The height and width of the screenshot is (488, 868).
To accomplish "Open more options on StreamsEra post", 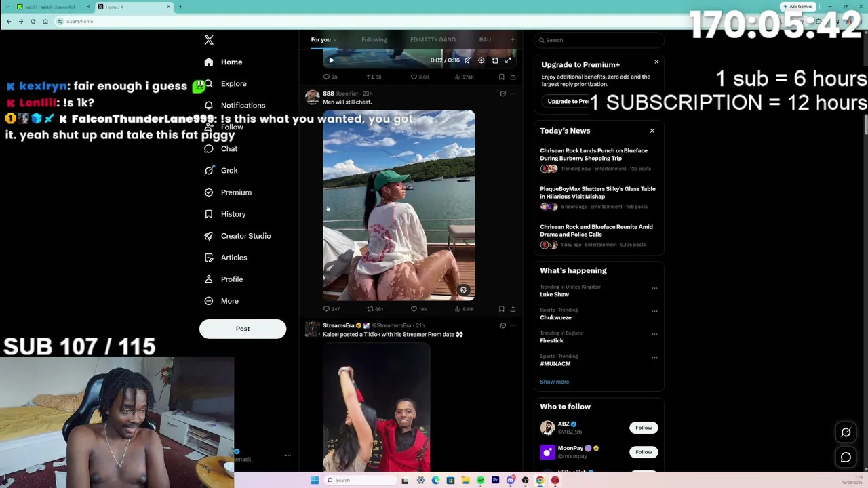I will pos(513,325).
